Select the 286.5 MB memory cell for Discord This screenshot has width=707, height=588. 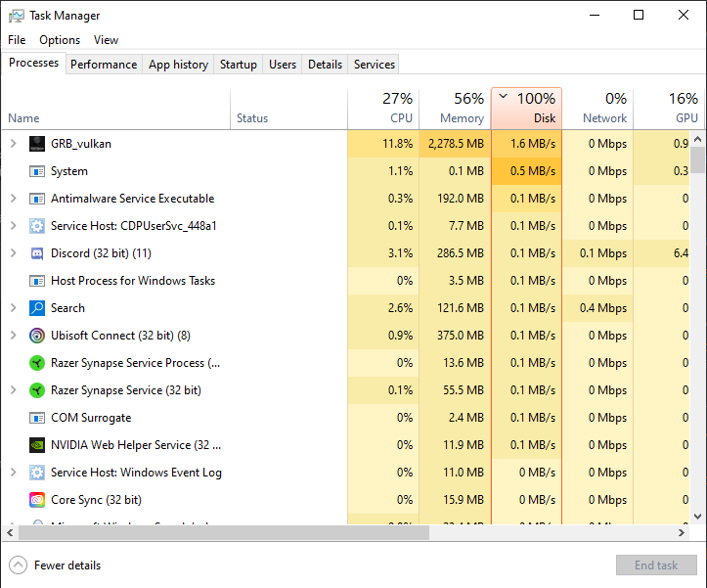click(455, 253)
